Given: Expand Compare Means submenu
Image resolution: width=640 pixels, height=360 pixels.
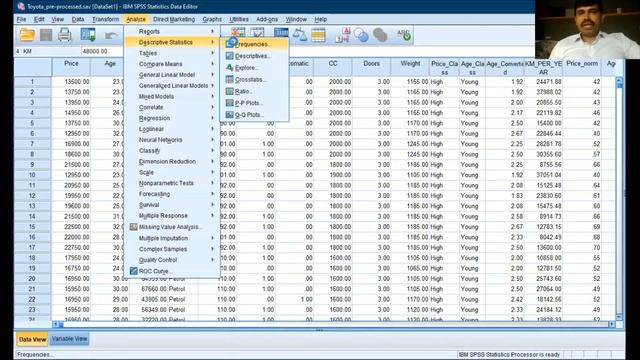Looking at the screenshot, I should (172, 64).
